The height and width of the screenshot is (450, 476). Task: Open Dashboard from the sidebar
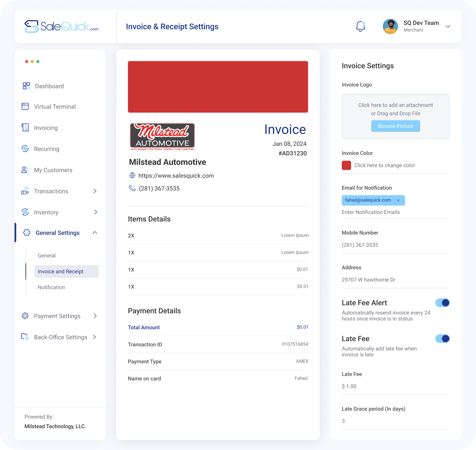(x=49, y=86)
